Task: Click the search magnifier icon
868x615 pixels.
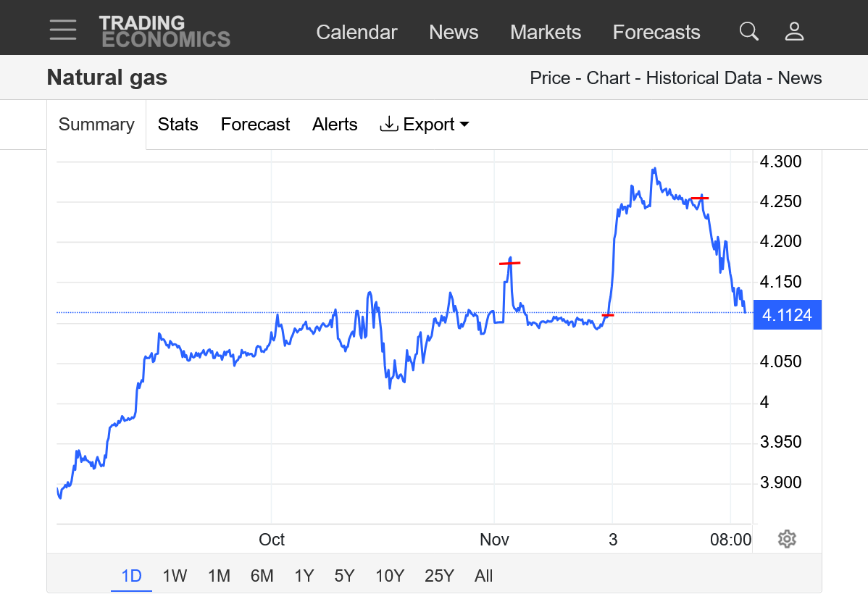Action: click(x=748, y=31)
